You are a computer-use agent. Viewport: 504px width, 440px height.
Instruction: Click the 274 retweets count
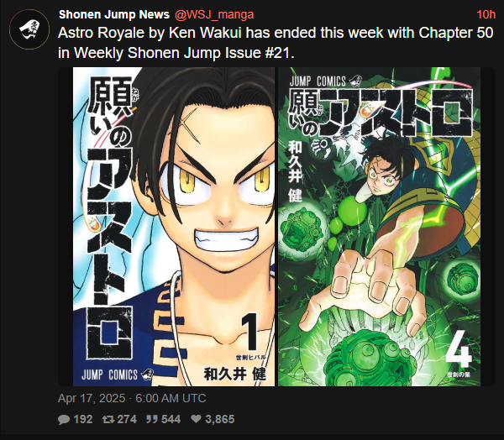click(x=127, y=419)
